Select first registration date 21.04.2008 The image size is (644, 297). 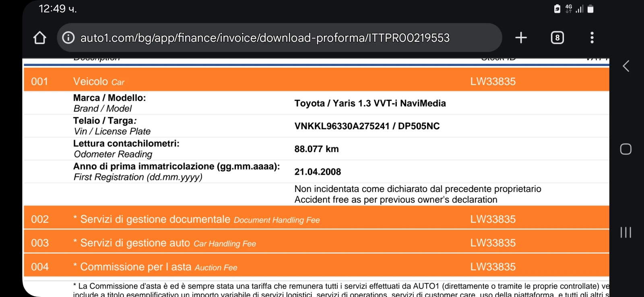[318, 172]
